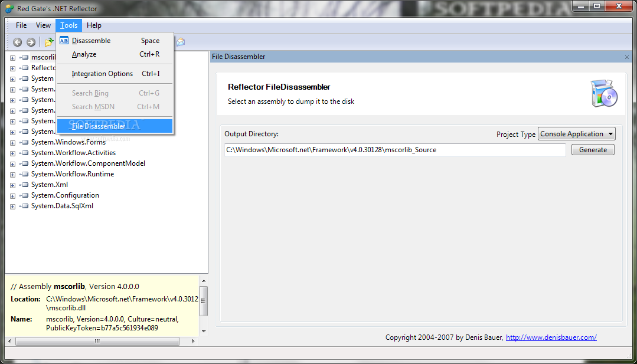
Task: Click the mscorlib assembly icon in tree
Action: click(24, 57)
